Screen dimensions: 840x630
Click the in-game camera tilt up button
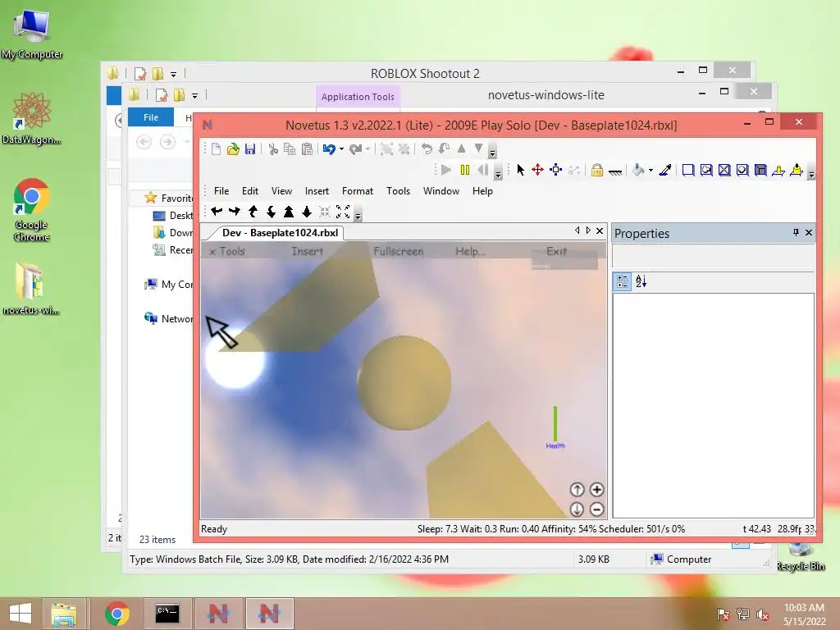click(577, 489)
